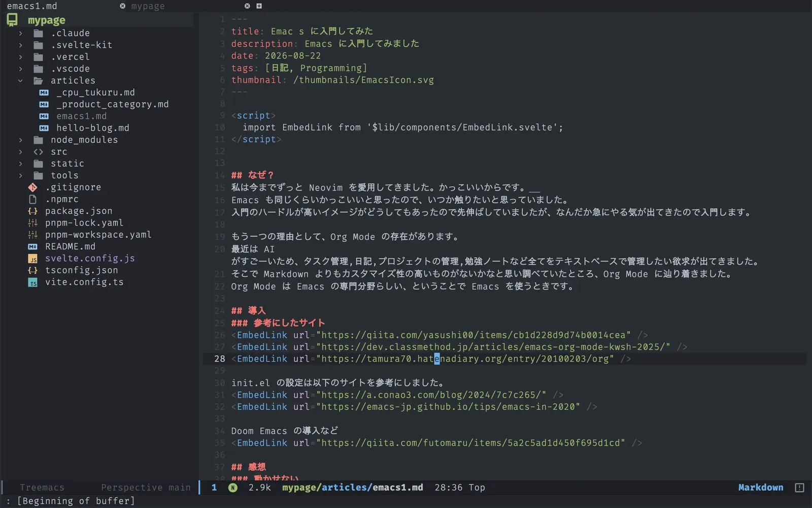Image resolution: width=812 pixels, height=508 pixels.
Task: Click markdown icon beside hello-blog.md
Action: [44, 128]
